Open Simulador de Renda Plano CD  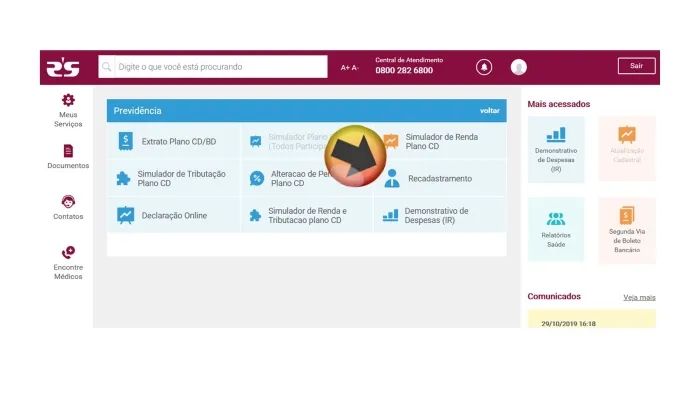(x=440, y=141)
